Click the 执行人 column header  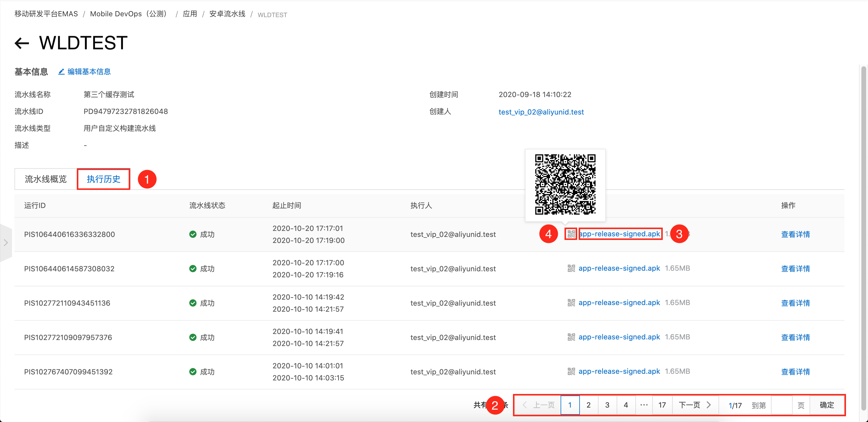click(421, 205)
